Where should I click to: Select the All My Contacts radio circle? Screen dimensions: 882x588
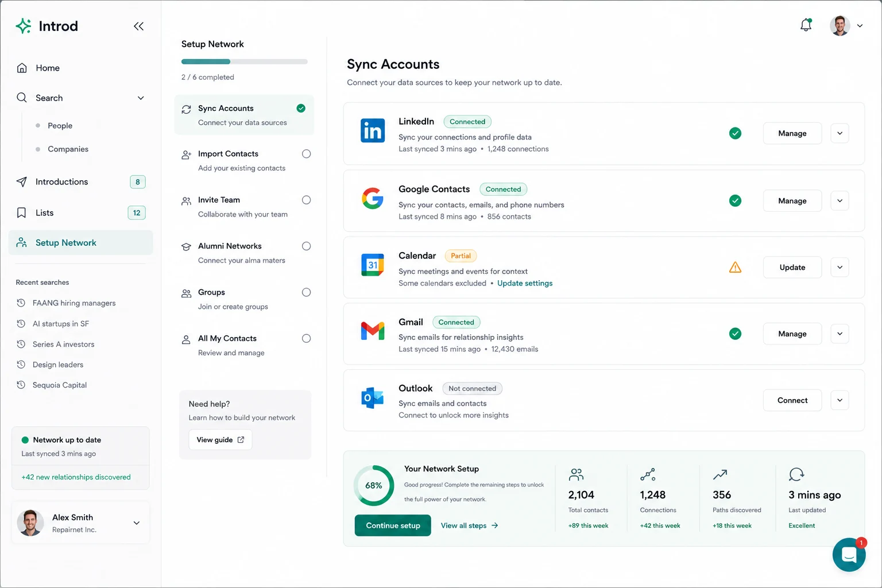tap(306, 338)
